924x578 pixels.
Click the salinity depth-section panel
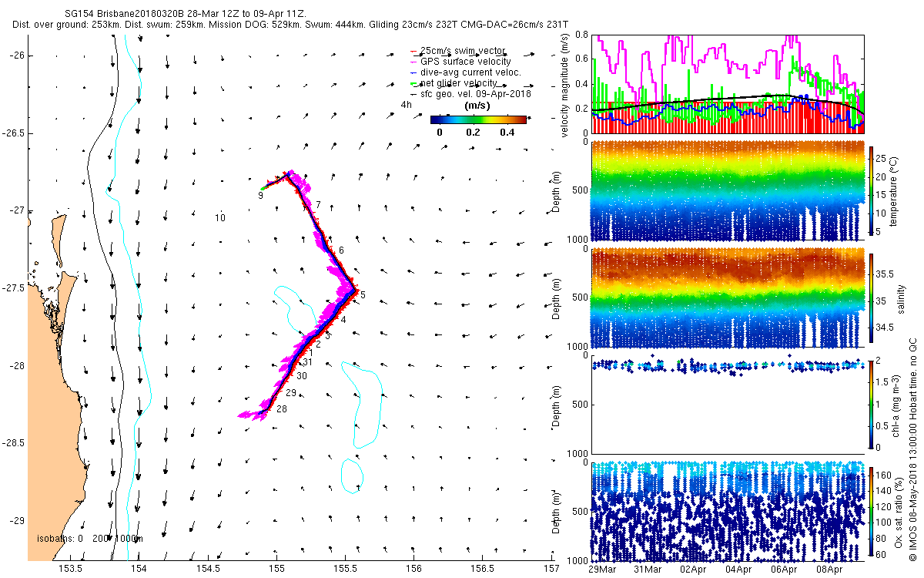[728, 297]
